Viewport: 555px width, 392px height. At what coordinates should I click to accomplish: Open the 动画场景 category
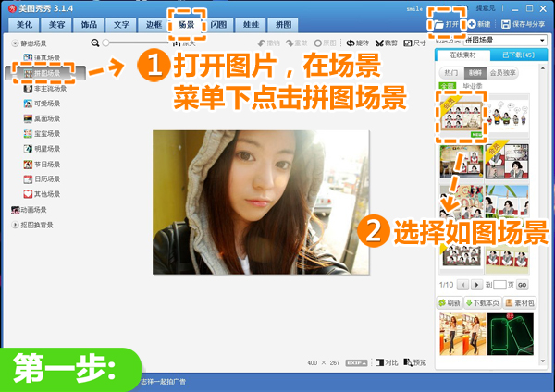coord(29,210)
